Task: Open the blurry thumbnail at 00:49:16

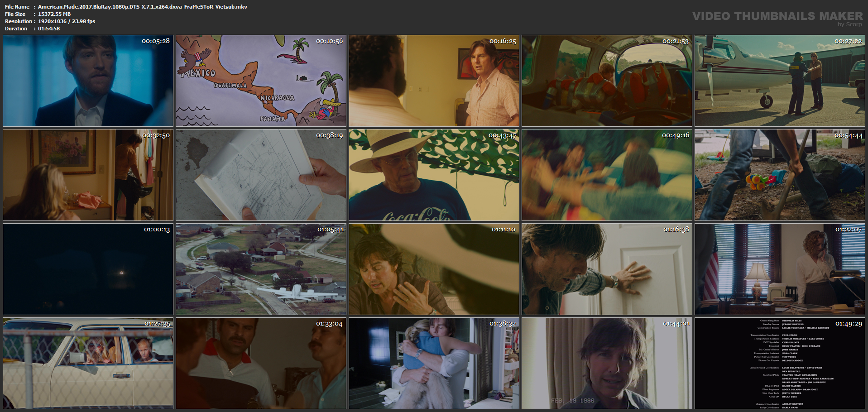Action: point(607,175)
